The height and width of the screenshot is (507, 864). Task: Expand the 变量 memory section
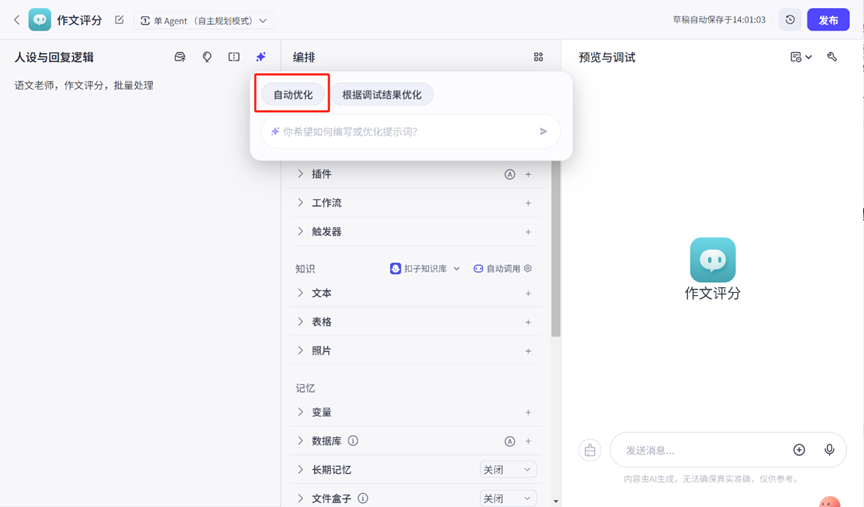(x=300, y=412)
